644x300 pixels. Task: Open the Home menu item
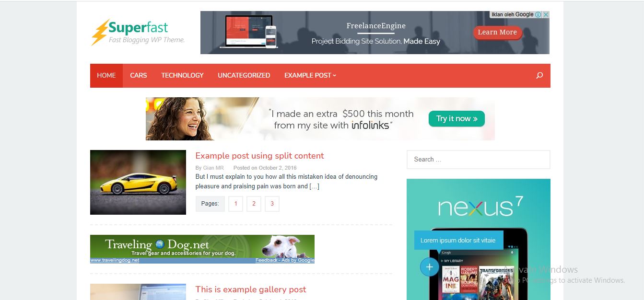point(106,75)
